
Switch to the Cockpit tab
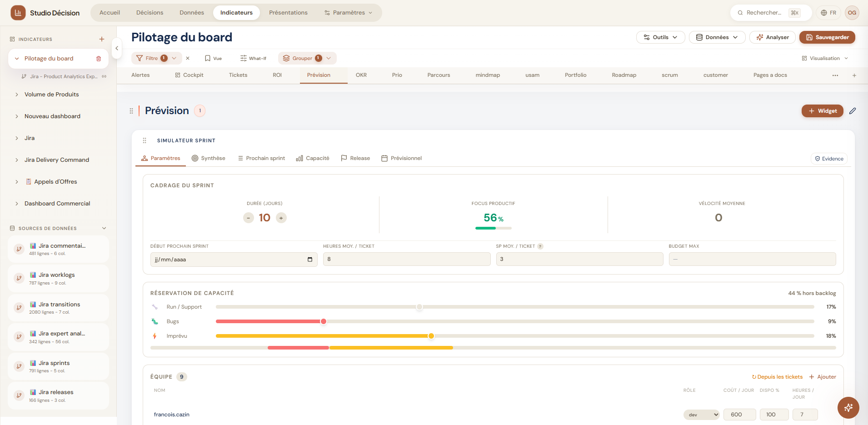190,75
